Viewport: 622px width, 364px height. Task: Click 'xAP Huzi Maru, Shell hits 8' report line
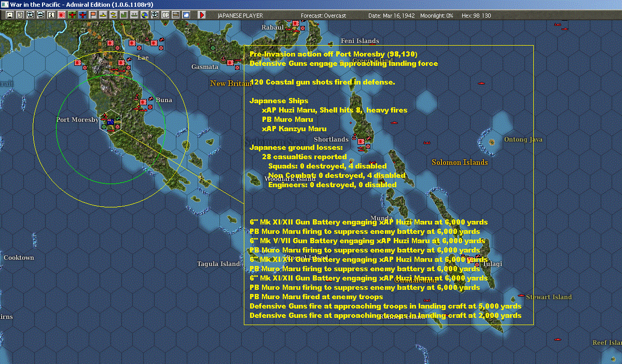click(335, 110)
